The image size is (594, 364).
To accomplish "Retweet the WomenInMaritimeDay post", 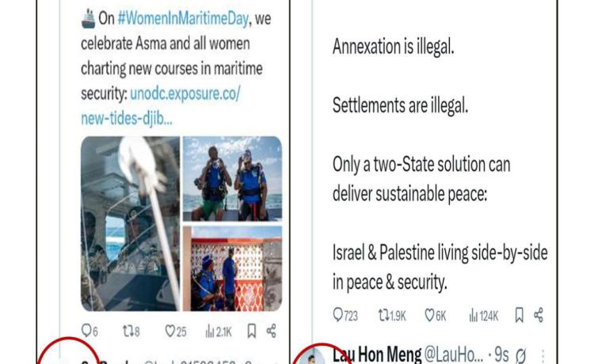I will click(x=131, y=332).
